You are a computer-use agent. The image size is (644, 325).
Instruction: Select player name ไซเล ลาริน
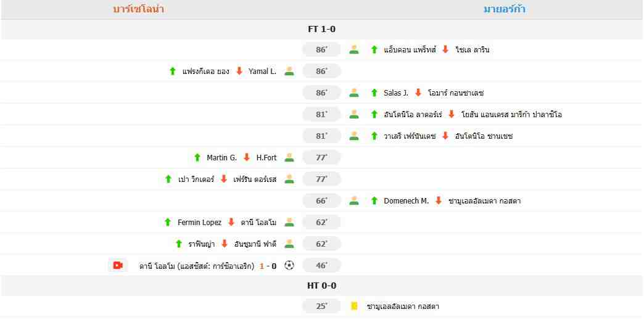pos(473,50)
